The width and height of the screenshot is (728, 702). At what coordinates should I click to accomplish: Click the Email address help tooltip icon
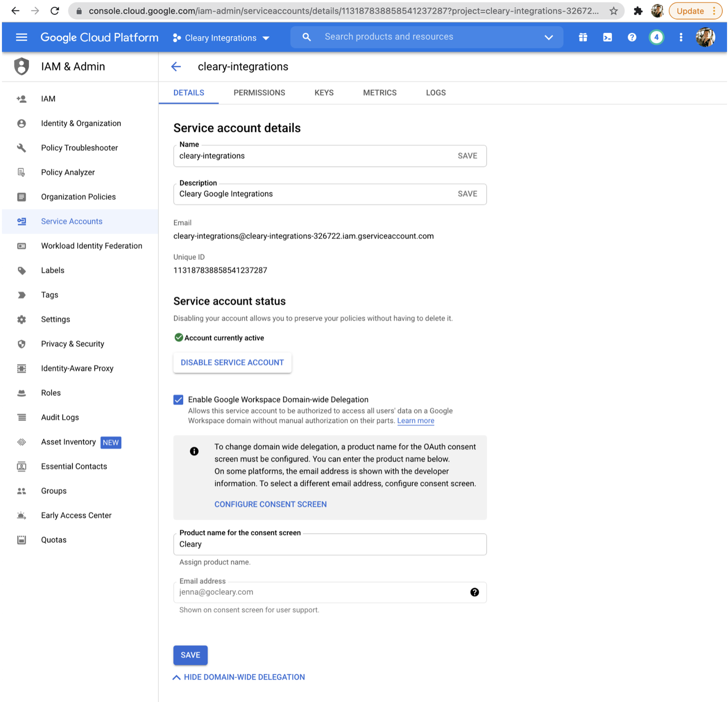[x=475, y=592]
